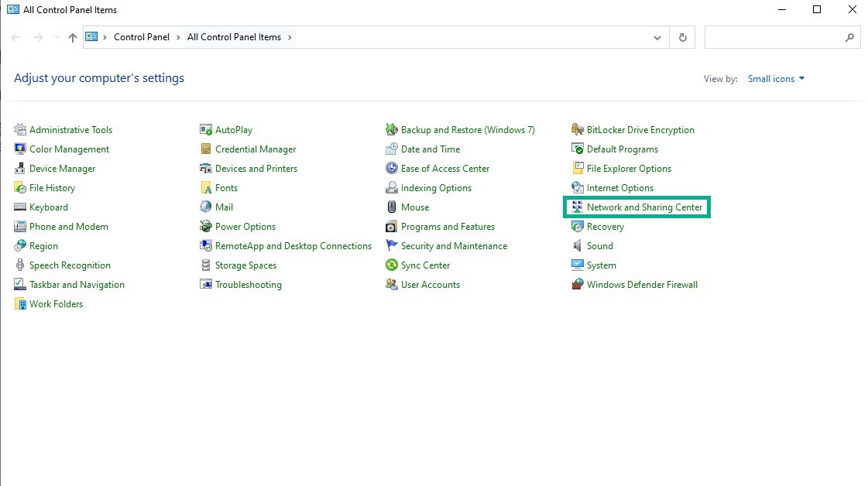
Task: Select the Control Panel breadcrumb
Action: pyautogui.click(x=142, y=37)
